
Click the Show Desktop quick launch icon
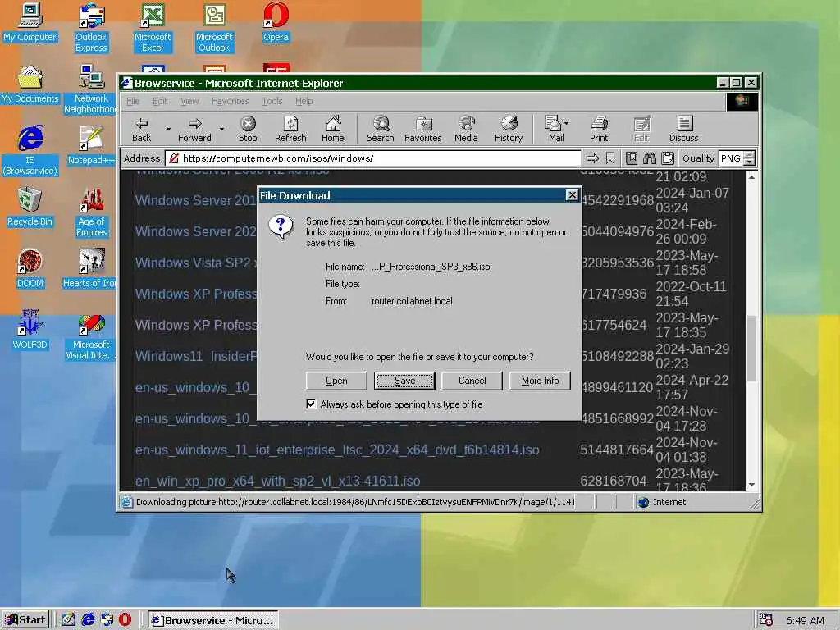(69, 619)
